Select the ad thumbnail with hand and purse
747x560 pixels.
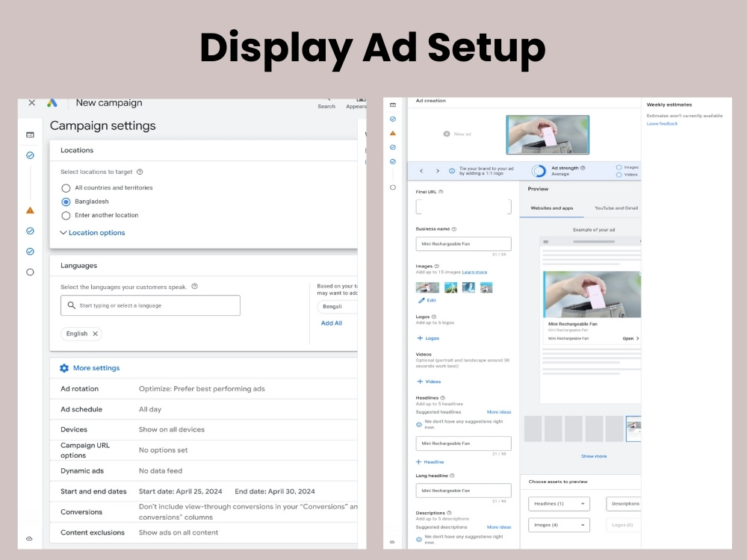(548, 134)
